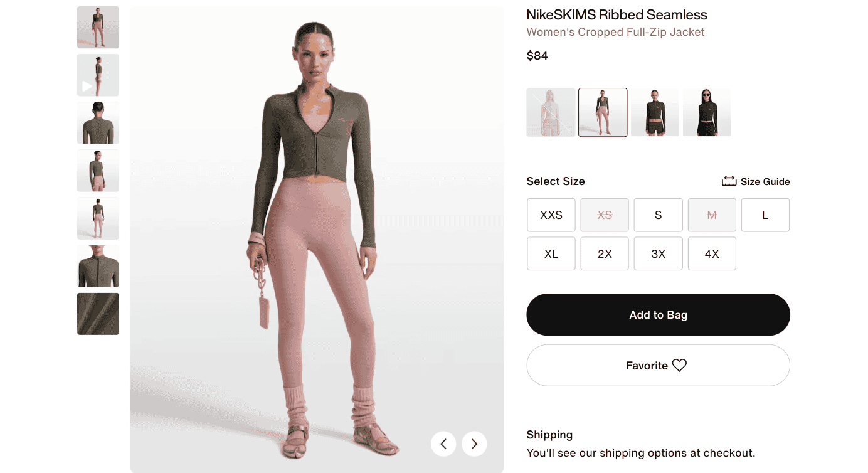The height and width of the screenshot is (473, 868).
Task: View the fabric close-up thumbnail
Action: pos(98,314)
